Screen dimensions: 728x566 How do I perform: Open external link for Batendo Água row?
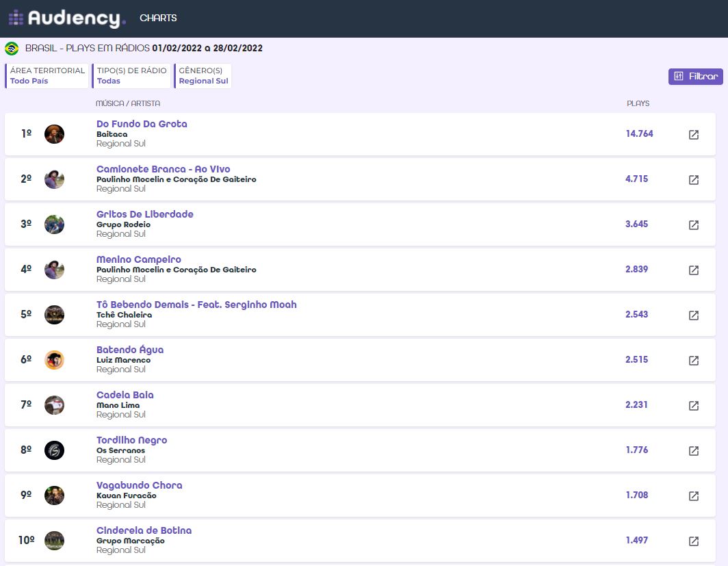click(693, 361)
